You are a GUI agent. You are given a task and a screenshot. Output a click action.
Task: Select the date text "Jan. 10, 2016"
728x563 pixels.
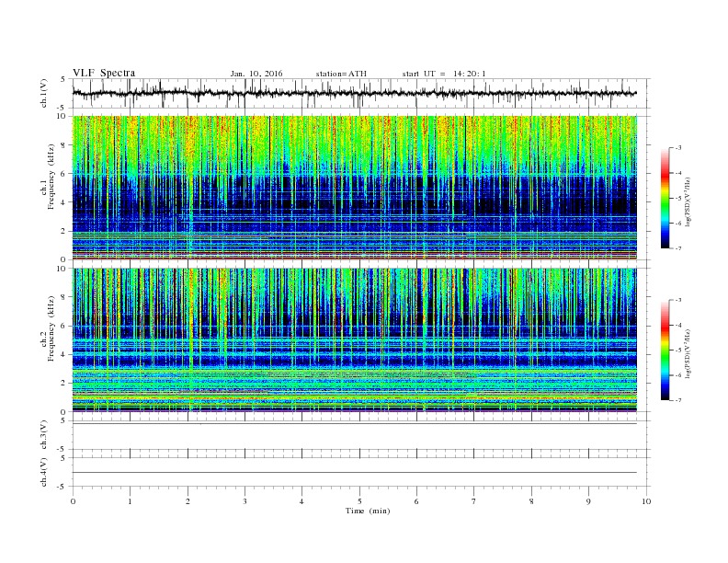pyautogui.click(x=256, y=74)
